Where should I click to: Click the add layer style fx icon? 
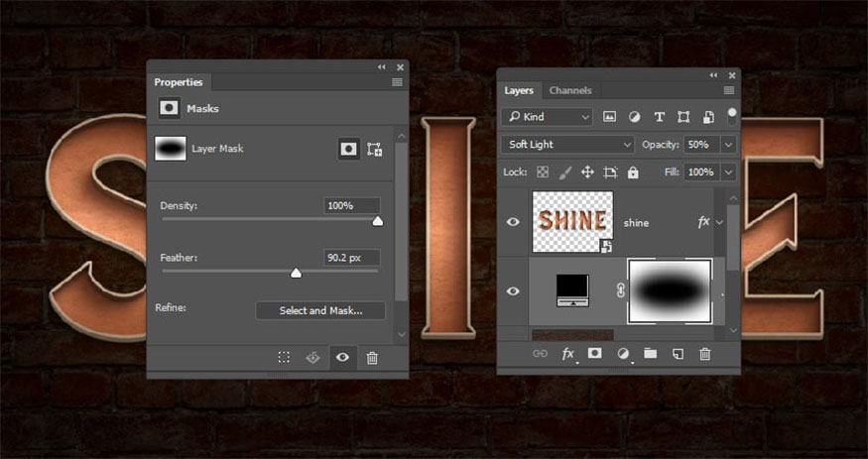pyautogui.click(x=568, y=354)
